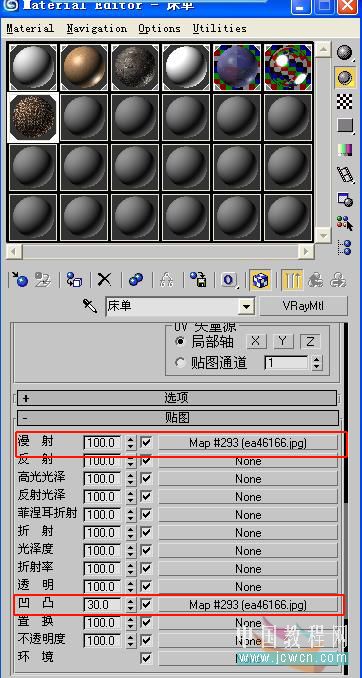The image size is (362, 678).
Task: Click the Sample Type sphere icon
Action: [344, 53]
